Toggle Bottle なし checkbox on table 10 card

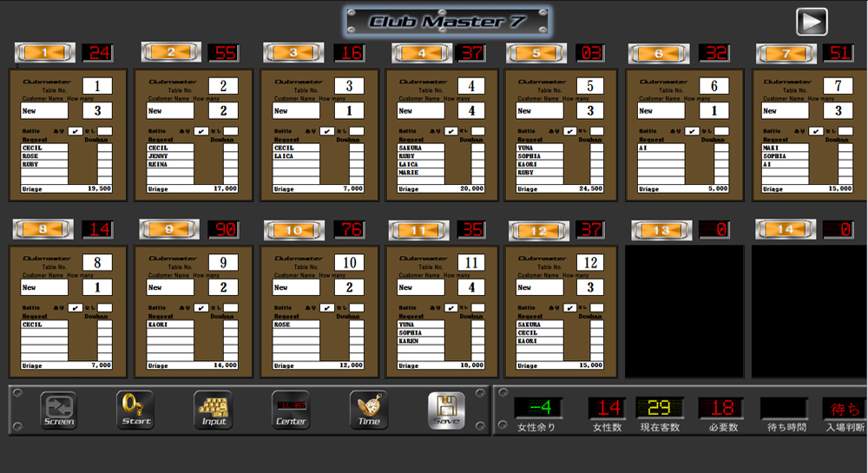coord(357,307)
